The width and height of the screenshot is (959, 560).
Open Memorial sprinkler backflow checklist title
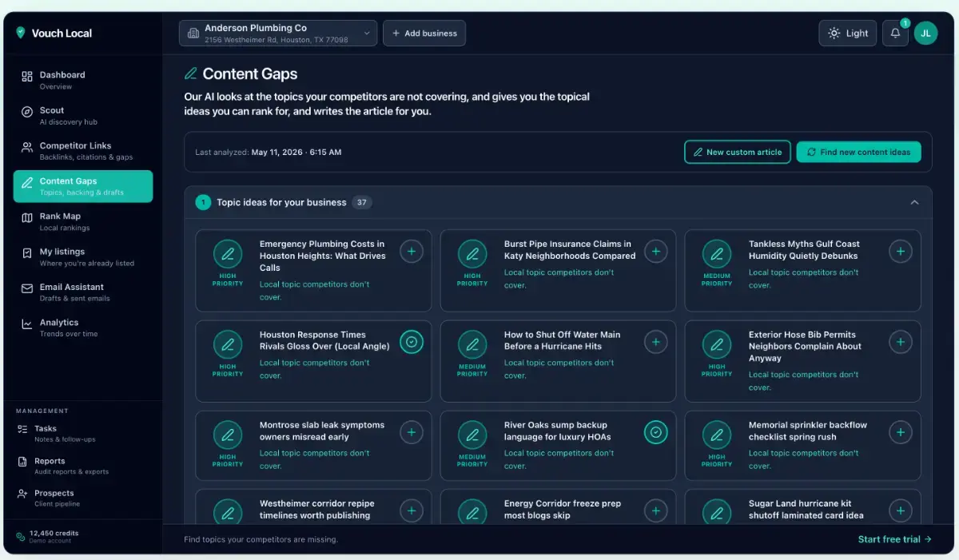point(808,431)
